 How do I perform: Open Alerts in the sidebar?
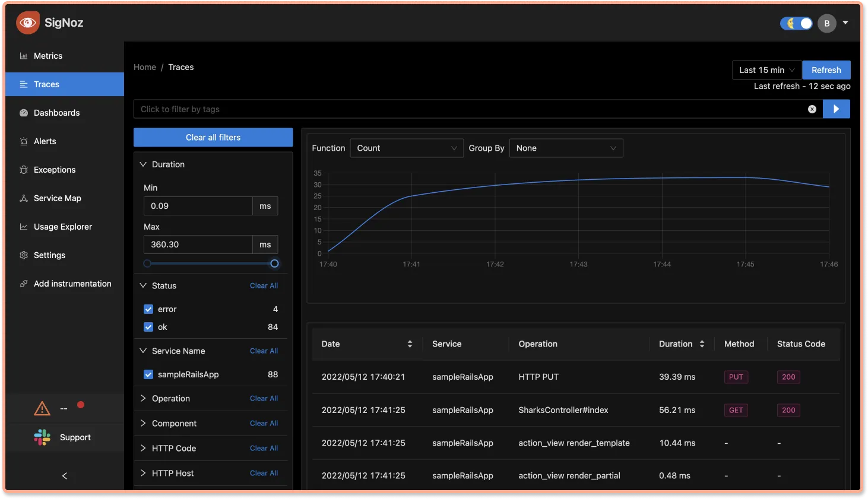click(64, 141)
